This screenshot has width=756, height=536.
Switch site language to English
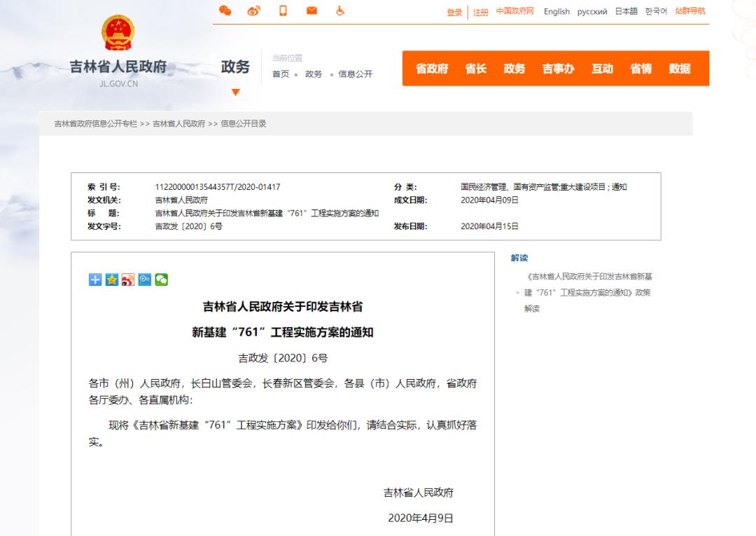[x=556, y=11]
